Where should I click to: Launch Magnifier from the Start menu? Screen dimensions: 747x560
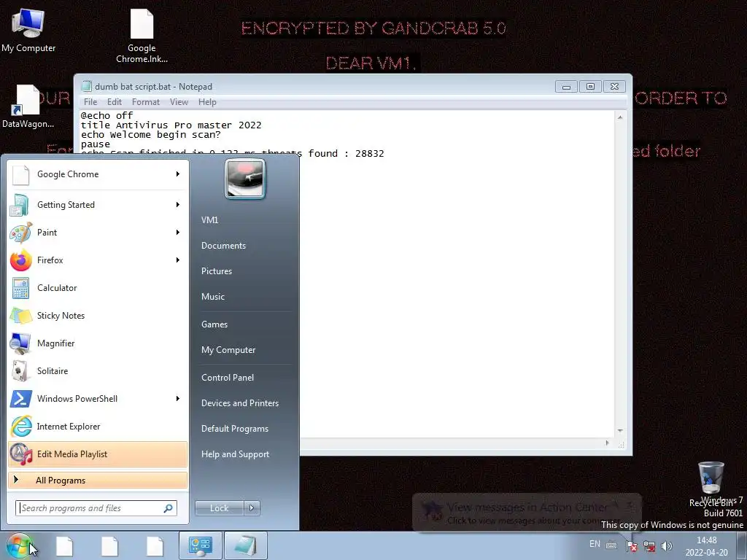coord(97,343)
